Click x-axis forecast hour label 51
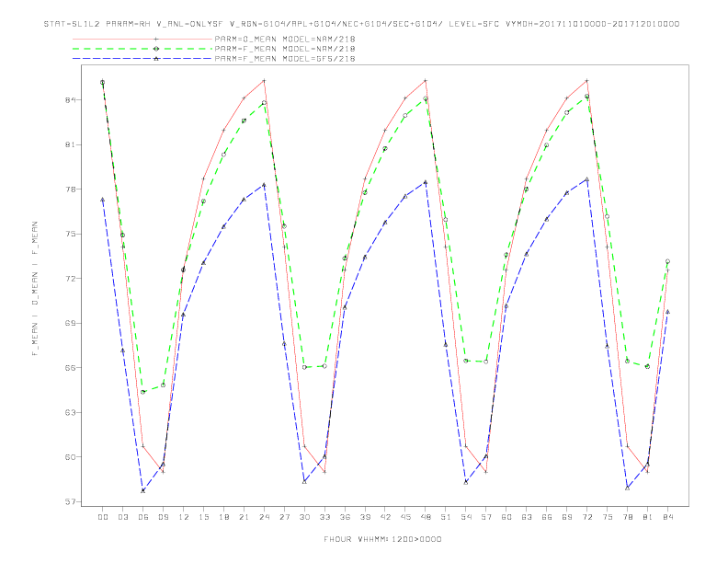This screenshot has width=728, height=563. [446, 517]
